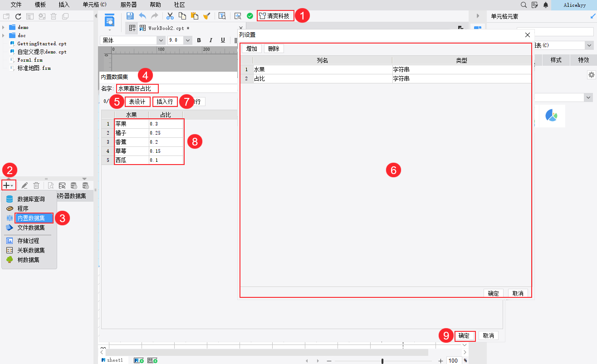
Task: Click the zoom slider handle at bottom
Action: pyautogui.click(x=382, y=361)
